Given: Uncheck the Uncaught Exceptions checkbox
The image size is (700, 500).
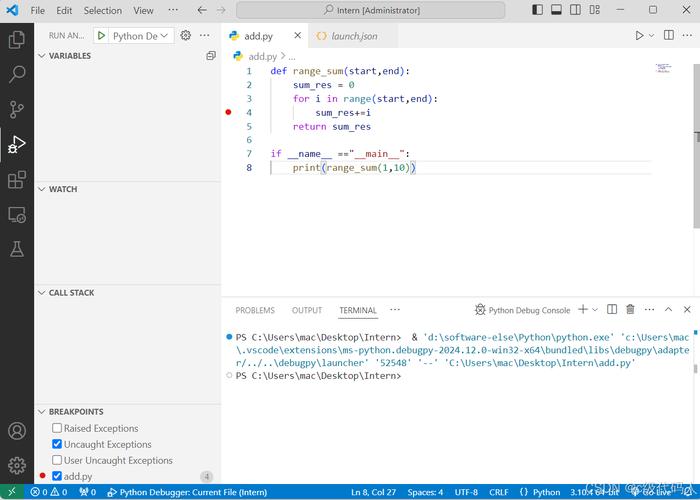Looking at the screenshot, I should coord(57,444).
